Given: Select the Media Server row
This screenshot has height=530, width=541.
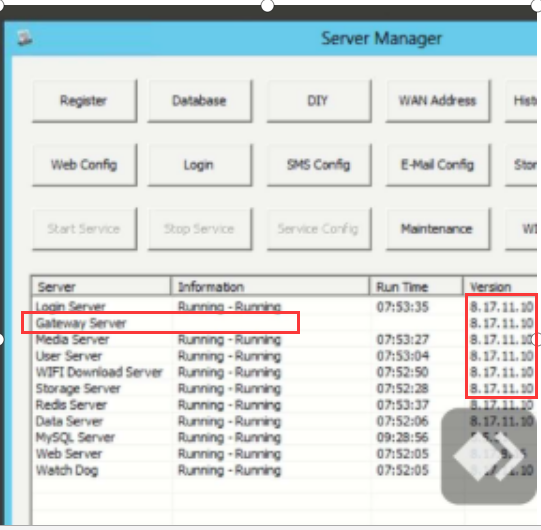Looking at the screenshot, I should pyautogui.click(x=284, y=340).
